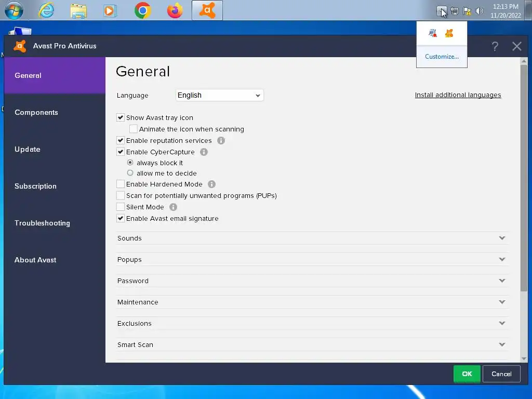Close the Avast settings window
Screen dimensions: 532x399
coord(517,46)
